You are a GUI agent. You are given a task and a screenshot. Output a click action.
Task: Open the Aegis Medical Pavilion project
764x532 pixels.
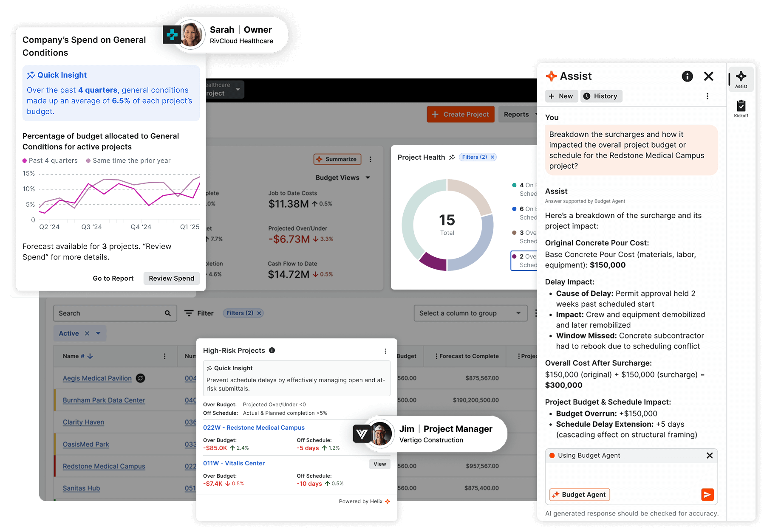coord(97,378)
